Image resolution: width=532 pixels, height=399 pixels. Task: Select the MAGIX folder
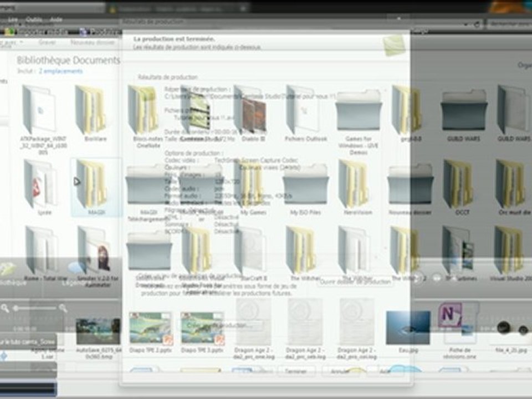point(96,187)
